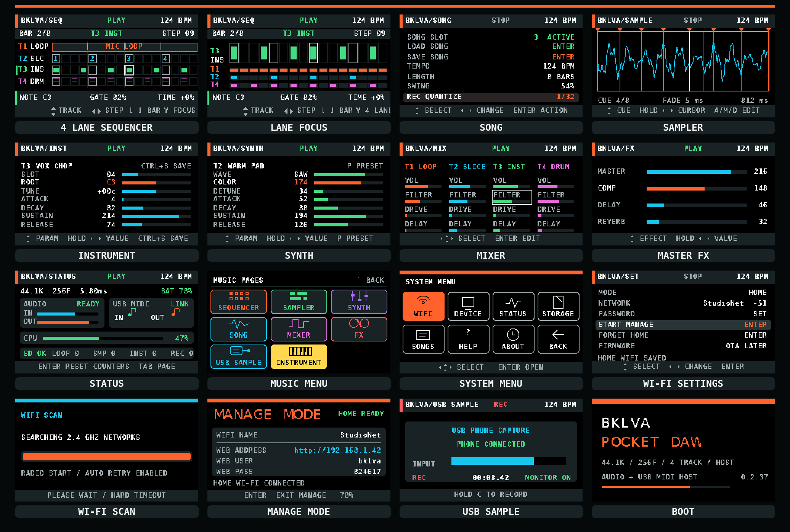Open the USB Sample tile
Screen dimensions: 790x532
point(239,357)
